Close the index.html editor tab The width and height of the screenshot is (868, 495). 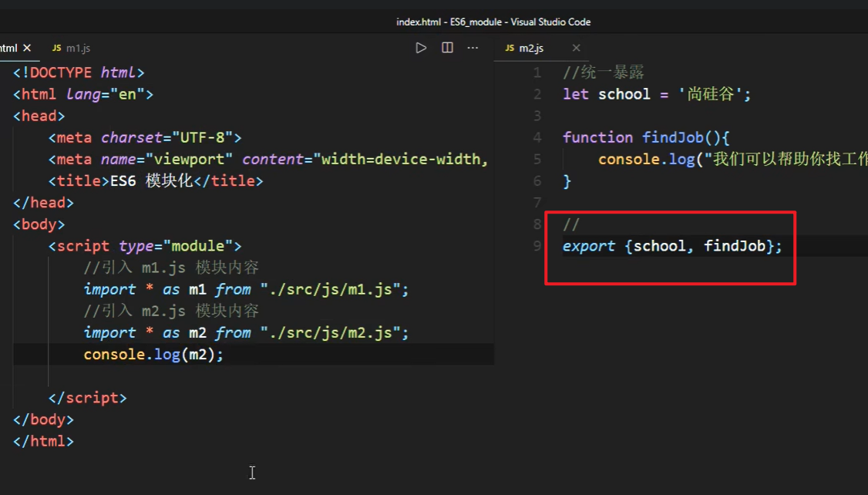pyautogui.click(x=27, y=48)
